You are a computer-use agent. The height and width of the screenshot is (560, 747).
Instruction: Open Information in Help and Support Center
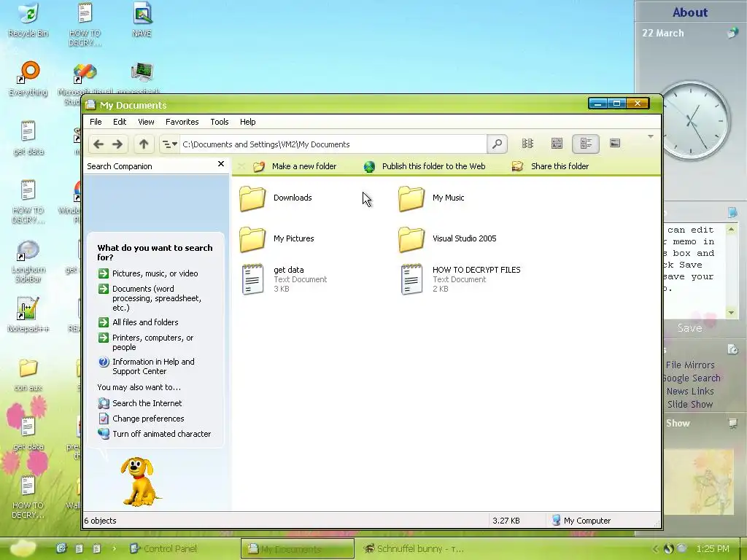146,366
